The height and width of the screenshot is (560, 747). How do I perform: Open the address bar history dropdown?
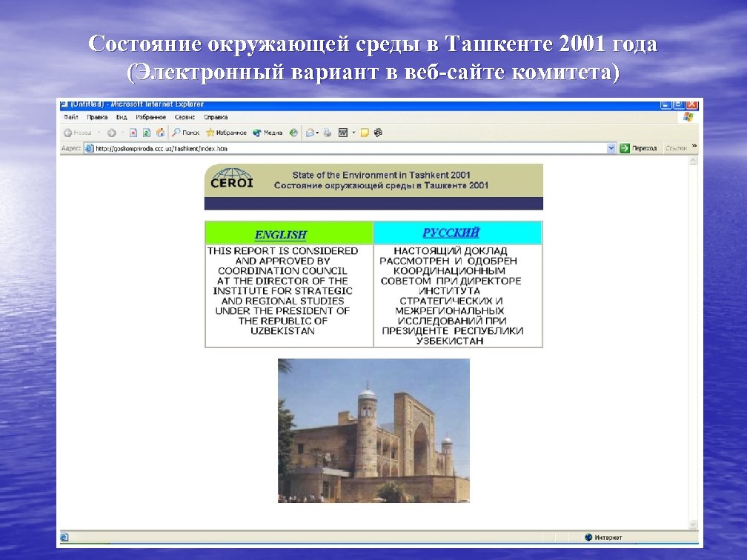coord(610,147)
